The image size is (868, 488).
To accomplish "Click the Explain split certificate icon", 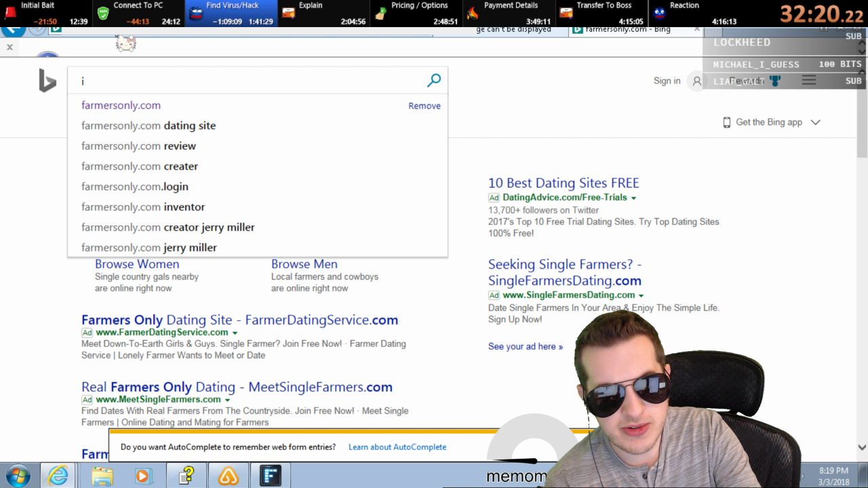I will pos(288,13).
